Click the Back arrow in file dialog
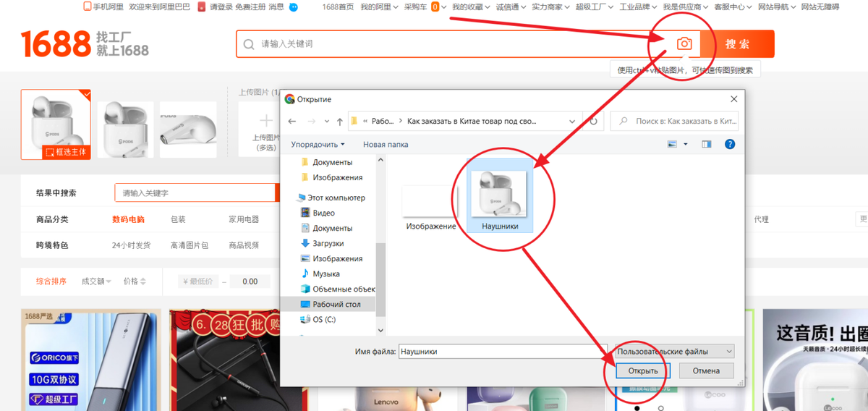 pyautogui.click(x=292, y=121)
